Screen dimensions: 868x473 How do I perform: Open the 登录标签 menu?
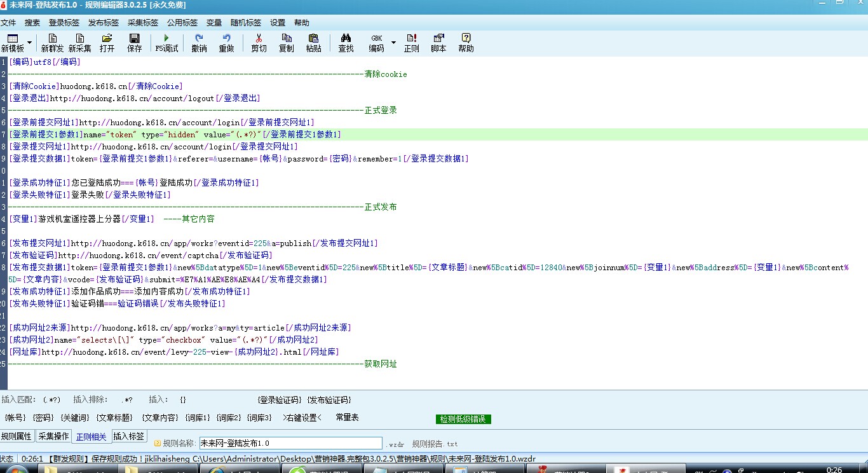[x=64, y=22]
